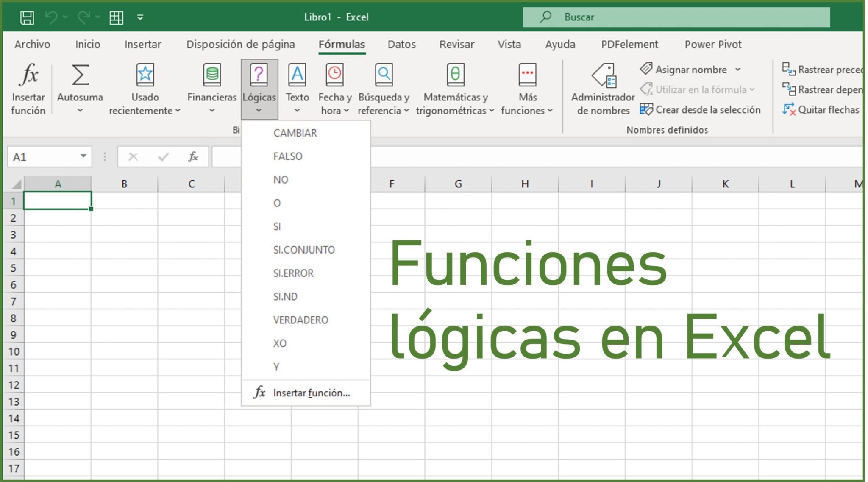Switch to the Datos tab
This screenshot has height=482, width=868.
[x=401, y=44]
